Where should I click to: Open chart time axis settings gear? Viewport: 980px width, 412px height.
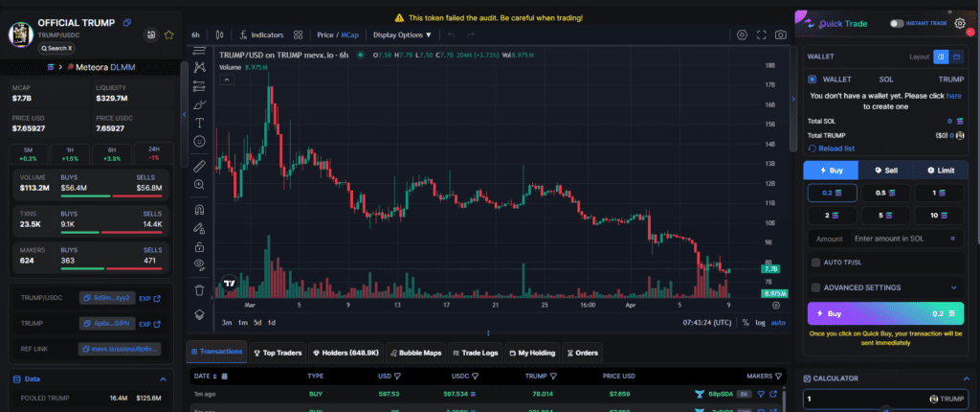tap(776, 306)
